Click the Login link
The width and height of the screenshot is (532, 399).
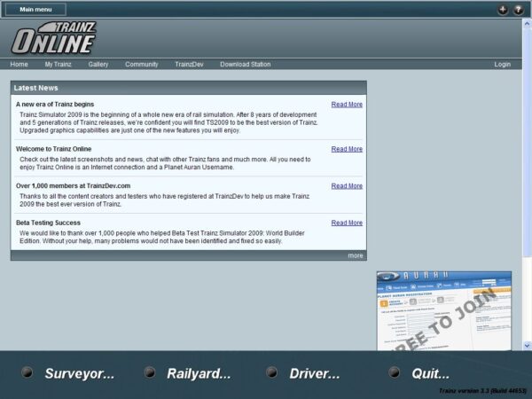[x=503, y=65]
